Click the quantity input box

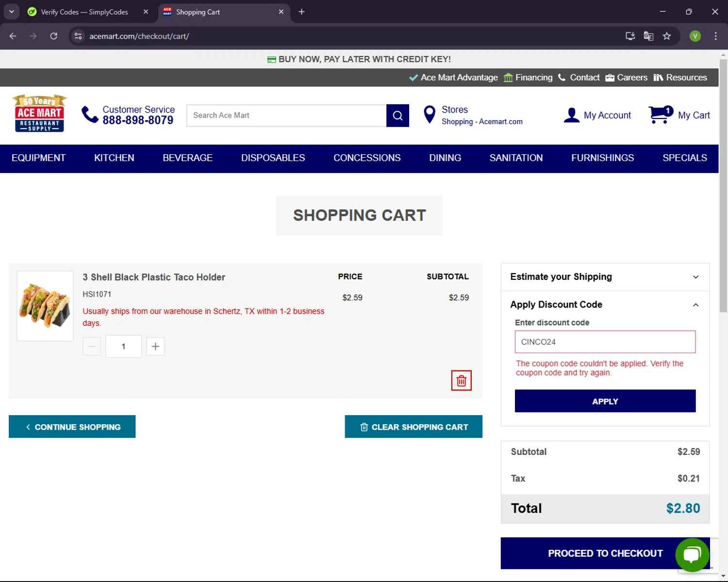tap(123, 346)
